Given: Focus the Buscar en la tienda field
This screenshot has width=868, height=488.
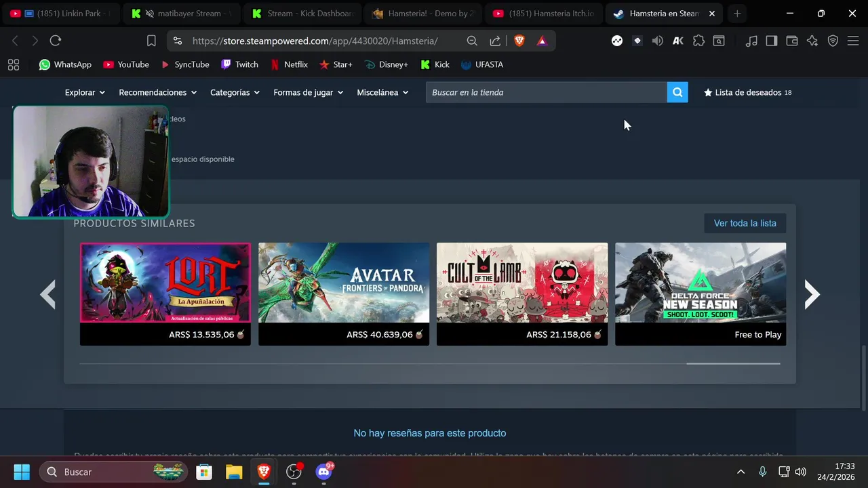Looking at the screenshot, I should click(x=547, y=92).
